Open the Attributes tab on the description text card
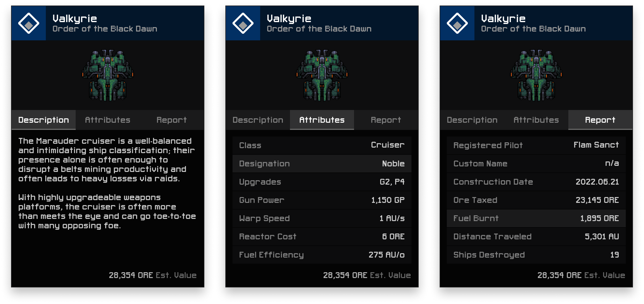 click(108, 120)
